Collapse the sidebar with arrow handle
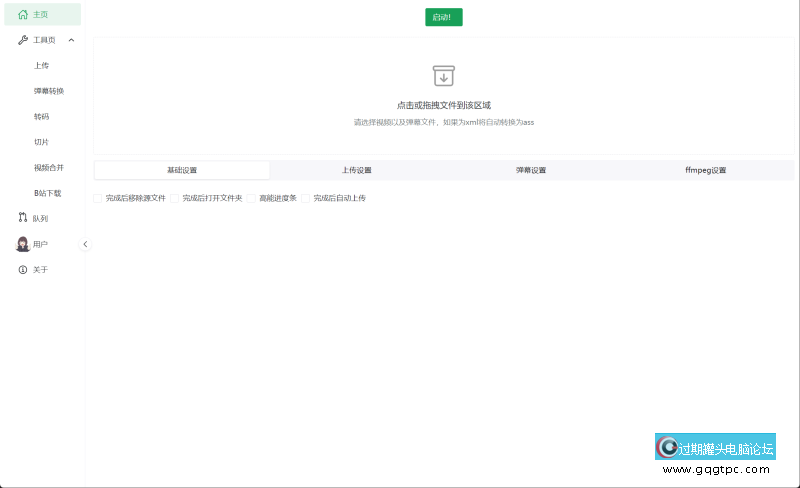 (85, 244)
